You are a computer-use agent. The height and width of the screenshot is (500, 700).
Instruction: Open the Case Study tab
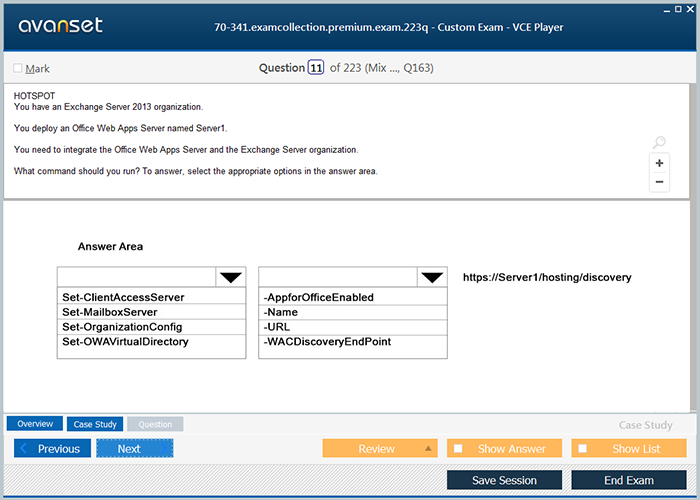tap(96, 424)
